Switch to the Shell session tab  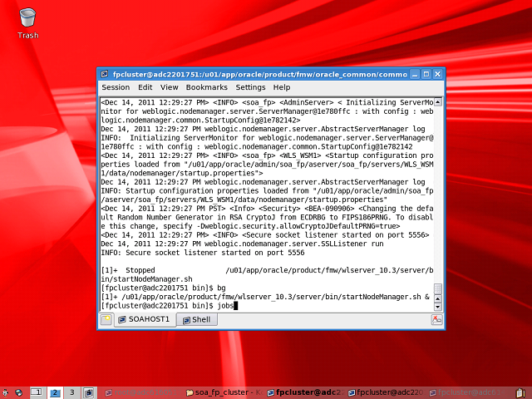click(197, 319)
